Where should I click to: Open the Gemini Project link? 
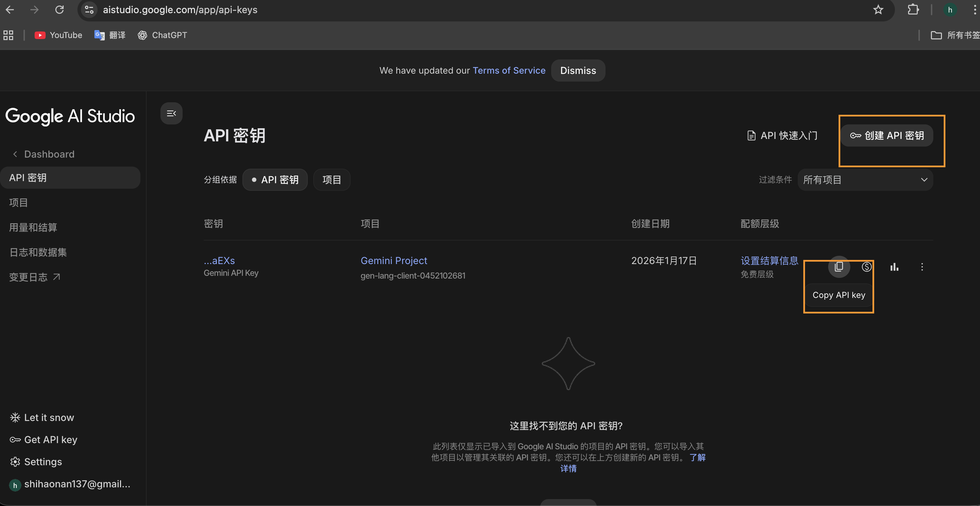point(394,260)
